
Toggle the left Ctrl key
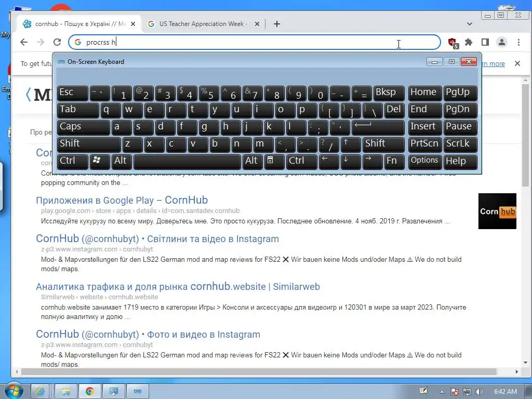[x=73, y=161]
